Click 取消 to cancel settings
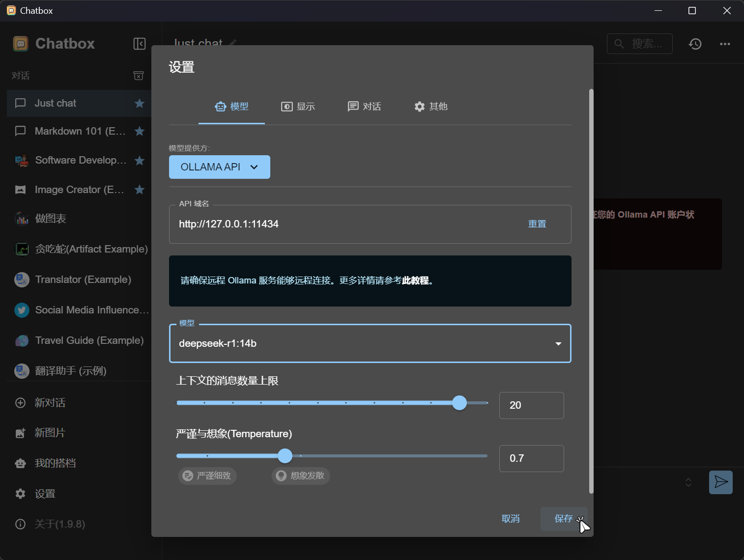Image resolution: width=744 pixels, height=560 pixels. [511, 519]
